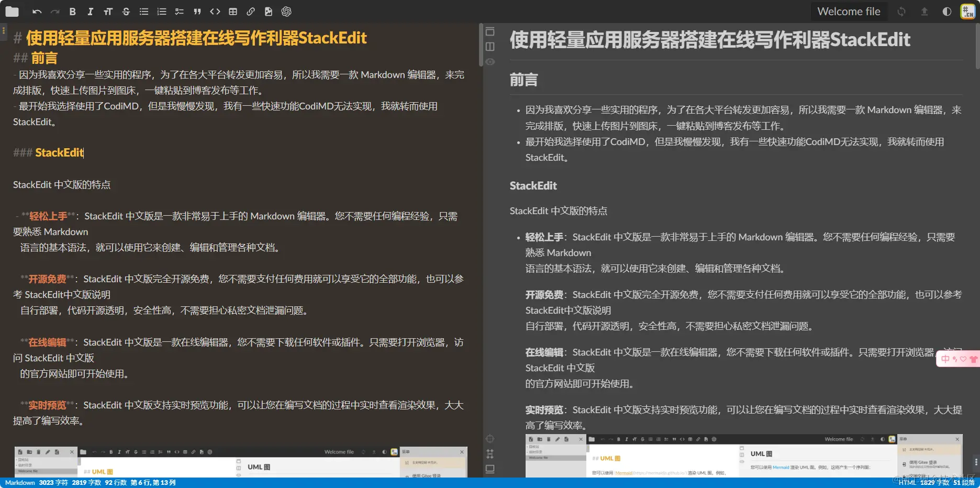Click the '### StackEdit' heading in the editor
This screenshot has width=980, height=488.
pyautogui.click(x=48, y=152)
